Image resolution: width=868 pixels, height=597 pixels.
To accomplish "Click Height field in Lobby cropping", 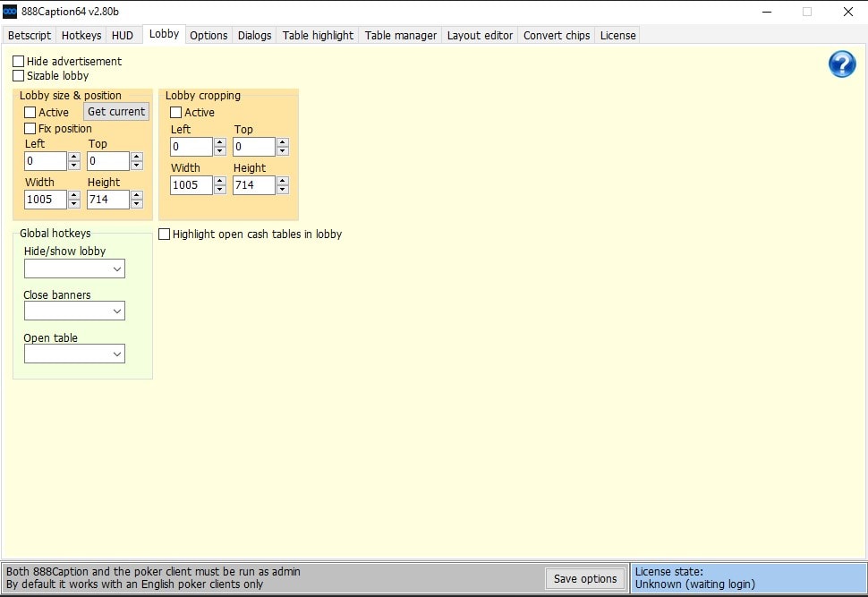I will [253, 185].
